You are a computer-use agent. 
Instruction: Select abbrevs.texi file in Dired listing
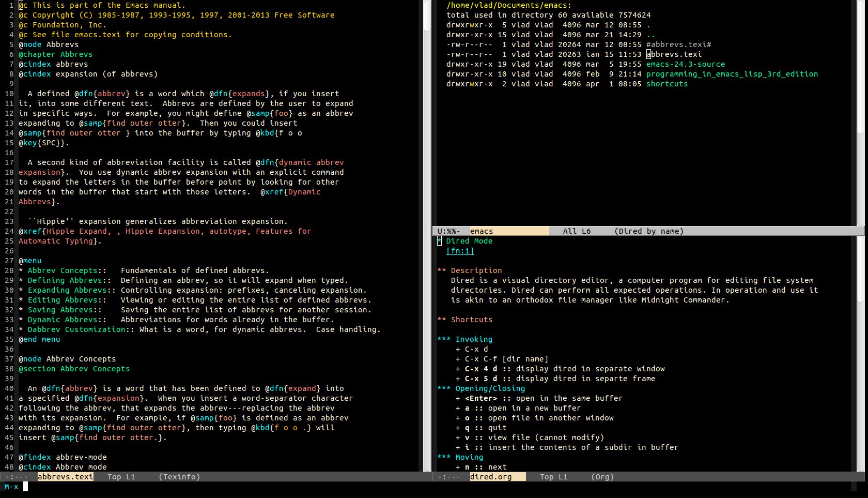click(x=674, y=54)
